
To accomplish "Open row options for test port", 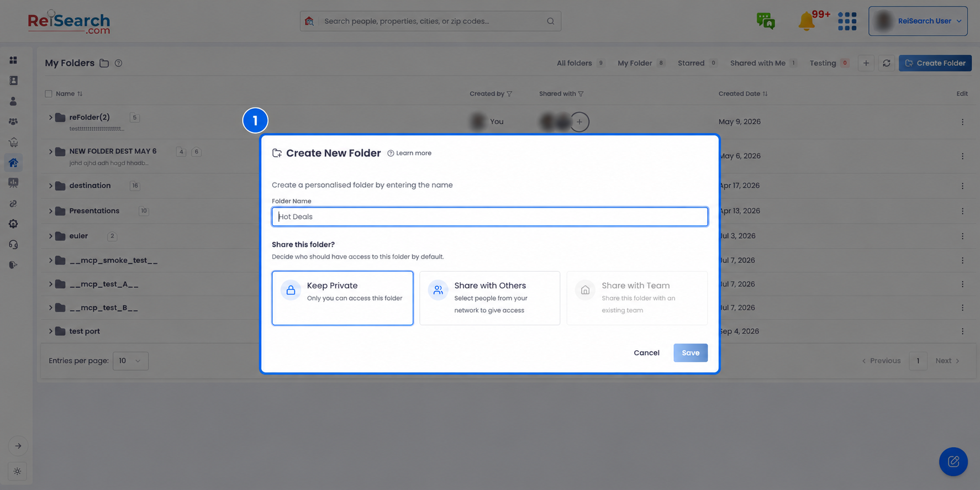I will click(x=962, y=331).
